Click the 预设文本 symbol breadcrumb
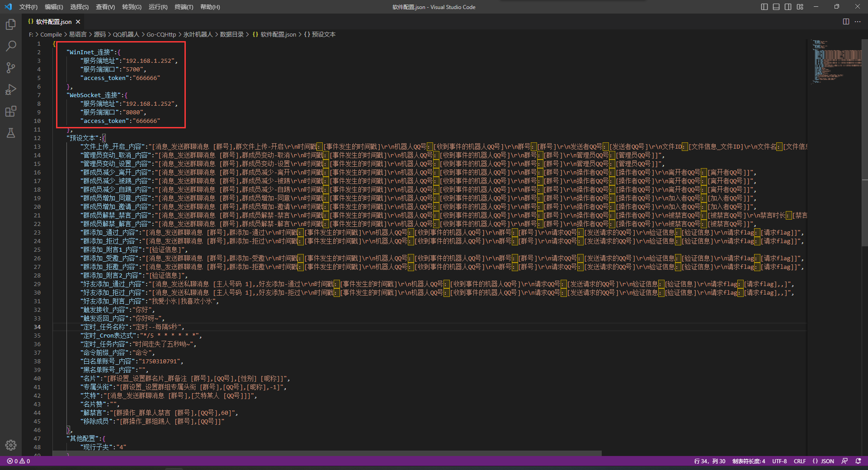The image size is (868, 470). (x=320, y=34)
